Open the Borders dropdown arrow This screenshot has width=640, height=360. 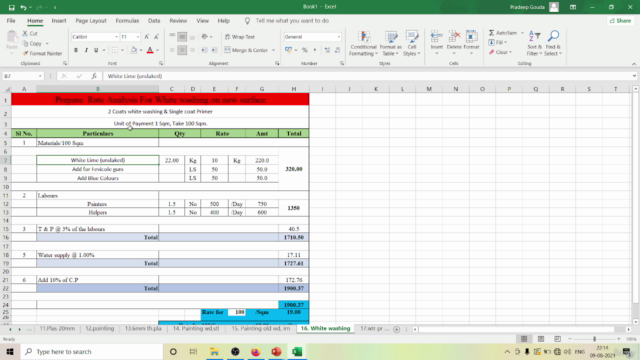(x=122, y=50)
